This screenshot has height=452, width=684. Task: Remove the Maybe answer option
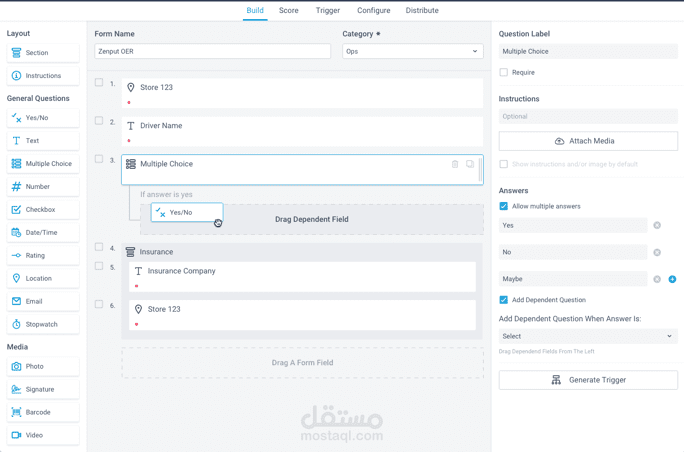(657, 279)
